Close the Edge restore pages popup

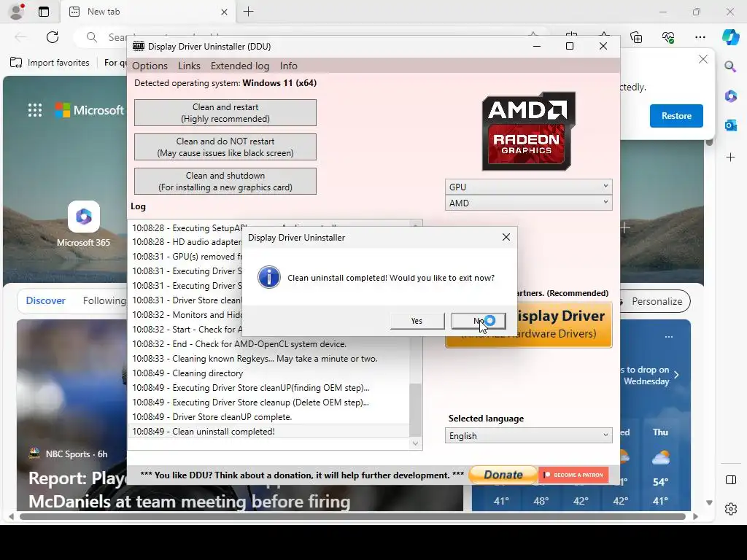coord(703,59)
